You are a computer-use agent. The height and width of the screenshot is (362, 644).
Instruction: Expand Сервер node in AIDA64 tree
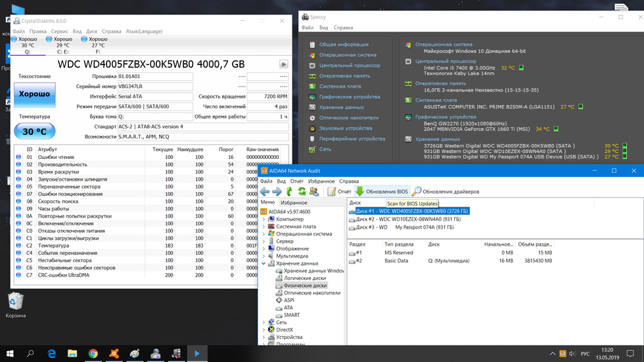(264, 241)
